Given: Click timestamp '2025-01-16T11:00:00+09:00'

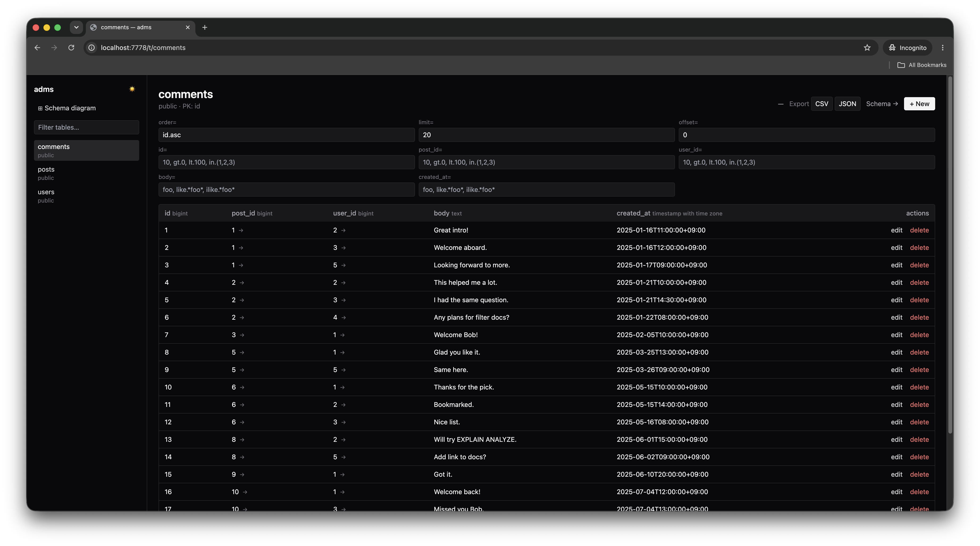Looking at the screenshot, I should pyautogui.click(x=661, y=230).
